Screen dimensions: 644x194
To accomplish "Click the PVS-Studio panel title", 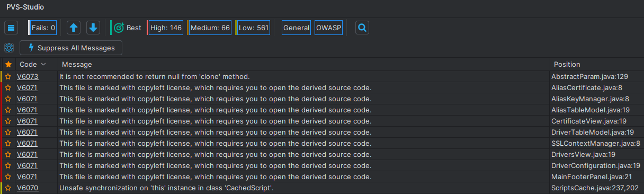I will pos(25,7).
